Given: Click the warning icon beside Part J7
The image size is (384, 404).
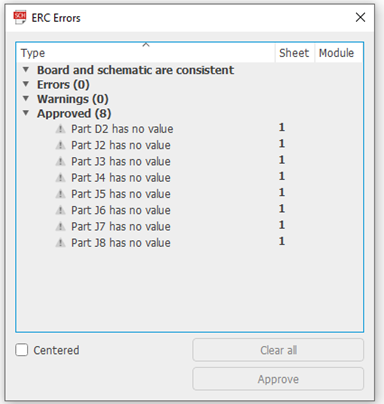Looking at the screenshot, I should coord(60,226).
